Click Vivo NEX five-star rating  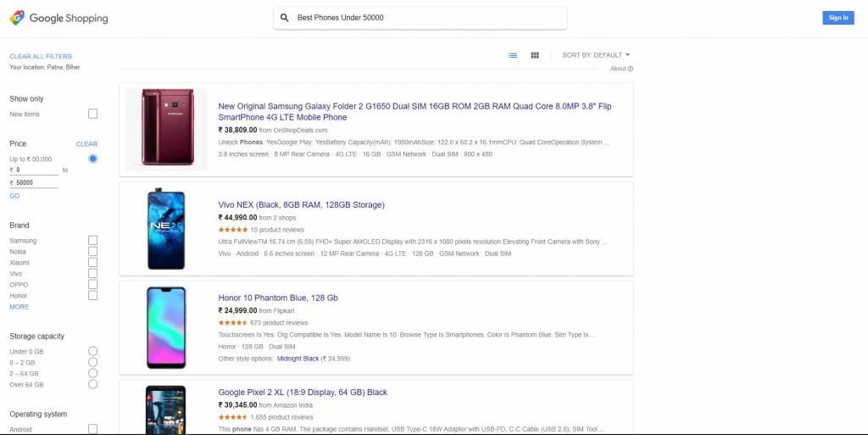tap(233, 230)
